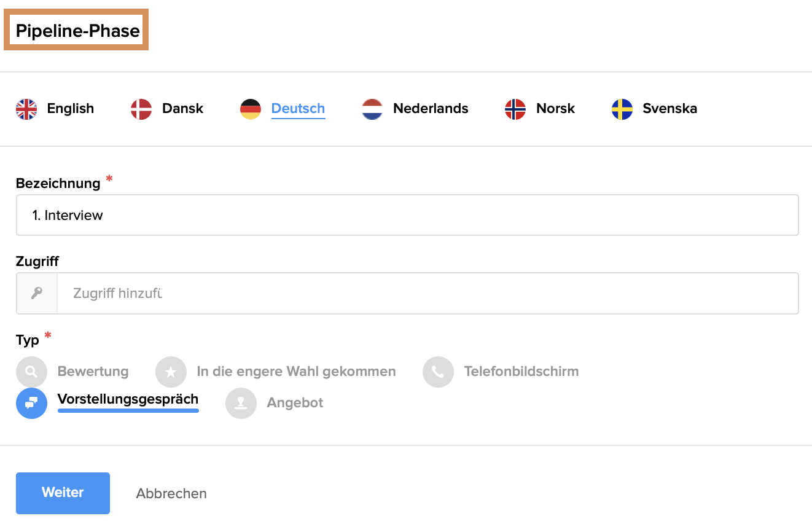
Task: Choose "In die engere Wahl gekommen" type
Action: 296,372
